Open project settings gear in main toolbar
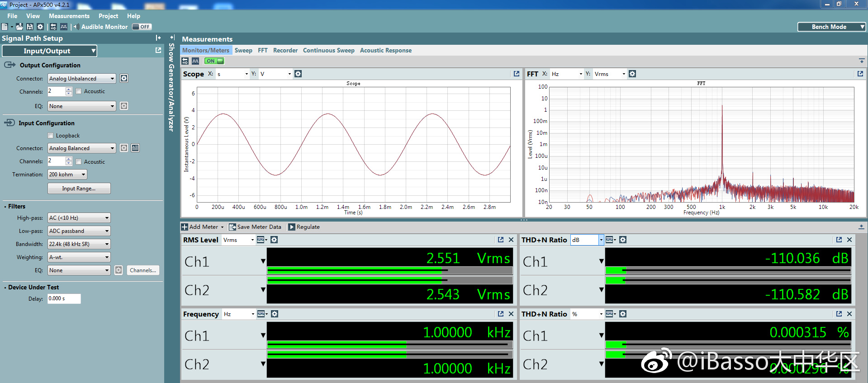The height and width of the screenshot is (383, 868). [x=40, y=27]
